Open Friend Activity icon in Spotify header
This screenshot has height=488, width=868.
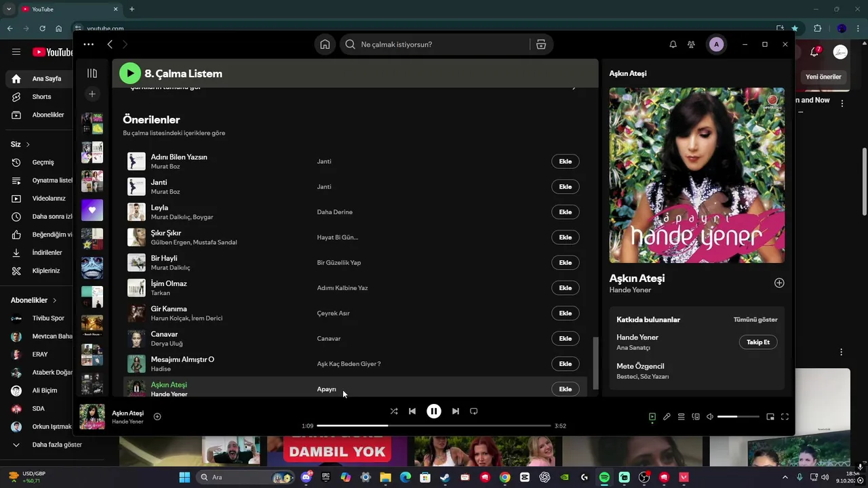(691, 44)
